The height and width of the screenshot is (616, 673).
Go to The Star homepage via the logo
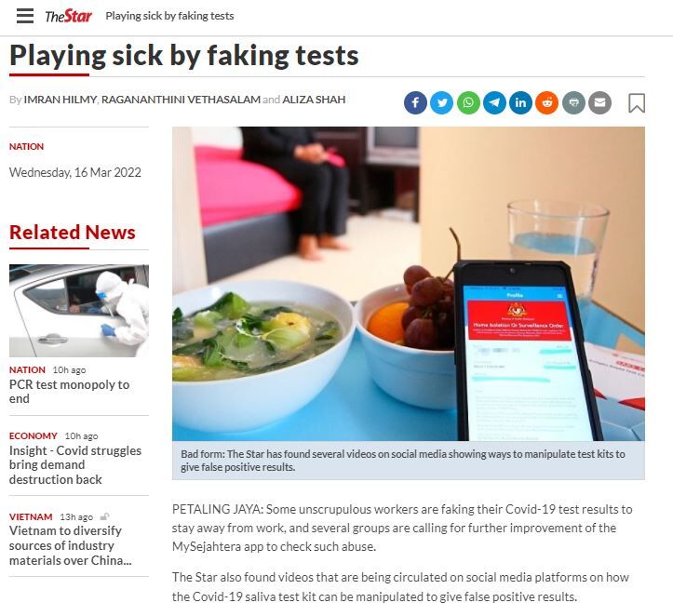tap(68, 17)
